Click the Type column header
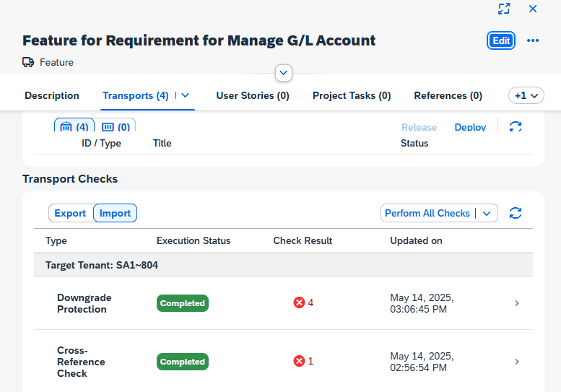Viewport: 561px width, 392px height. pos(56,240)
